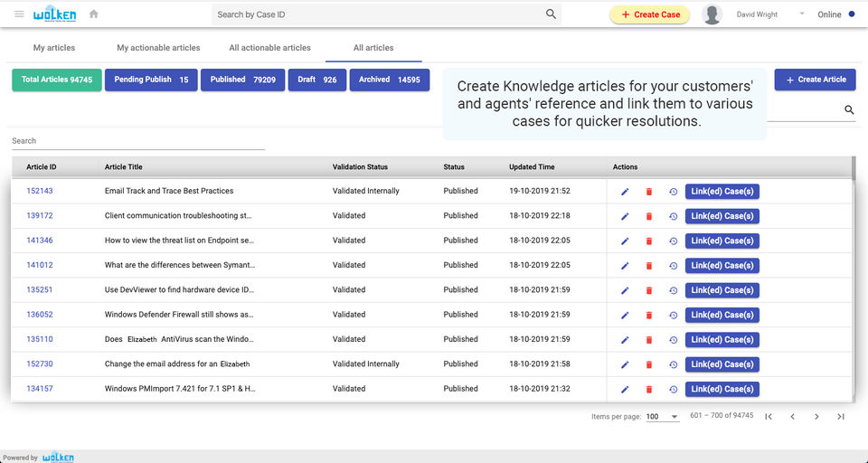868x463 pixels.
Task: Open David Wright user dropdown arrow
Action: coord(802,14)
